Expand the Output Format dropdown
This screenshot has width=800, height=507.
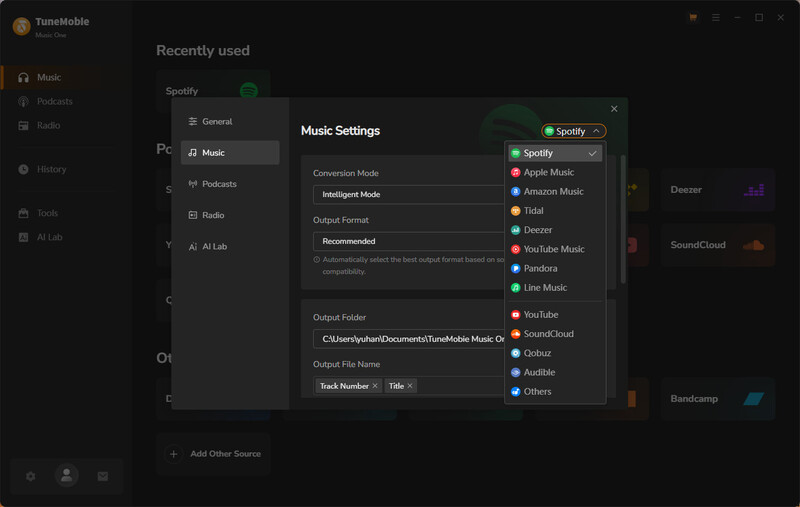(410, 241)
